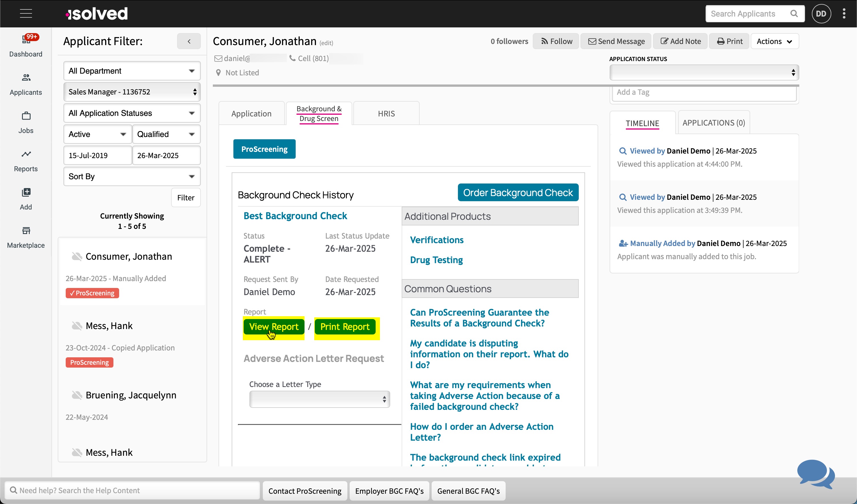This screenshot has height=504, width=857.
Task: Open the chat bubble widget
Action: pos(816,474)
